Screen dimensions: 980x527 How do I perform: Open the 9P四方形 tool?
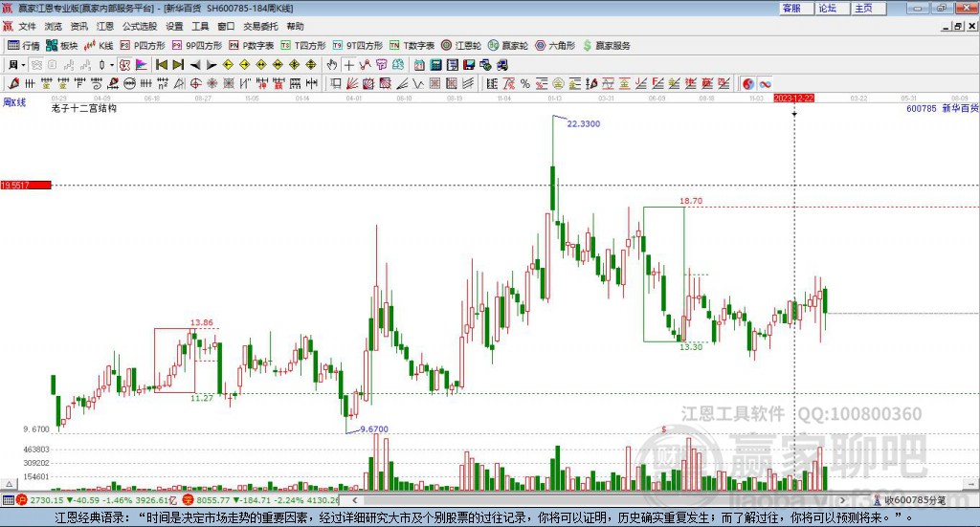[197, 46]
